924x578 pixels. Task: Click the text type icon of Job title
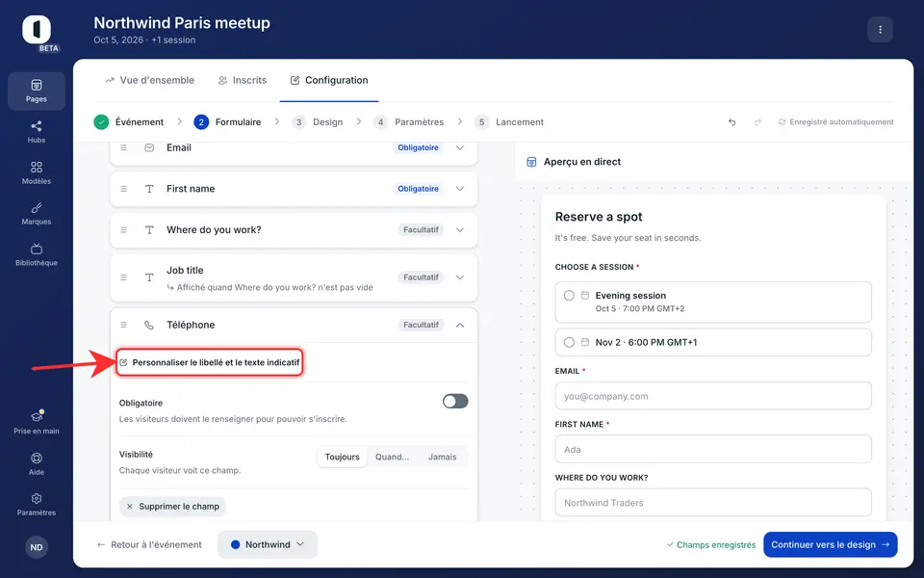(x=149, y=277)
